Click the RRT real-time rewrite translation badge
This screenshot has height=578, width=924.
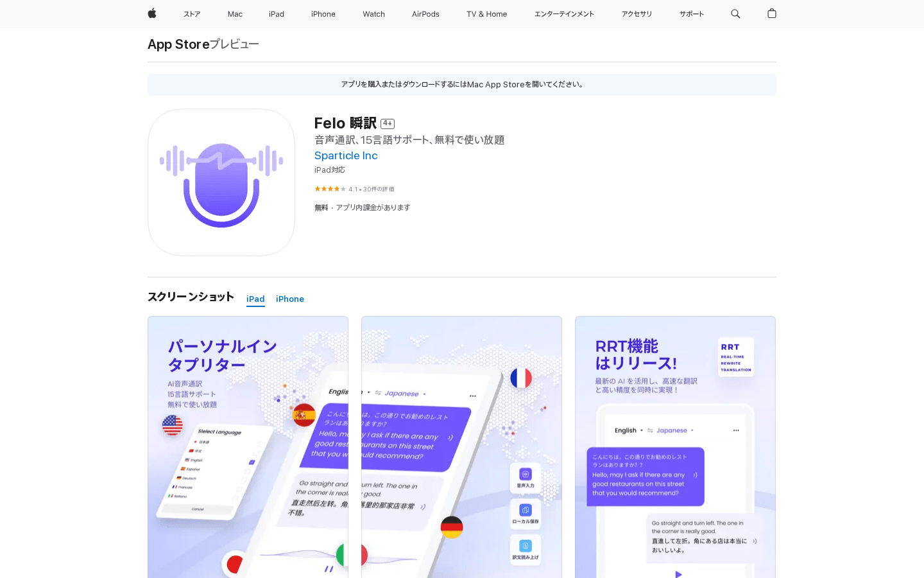coord(735,357)
